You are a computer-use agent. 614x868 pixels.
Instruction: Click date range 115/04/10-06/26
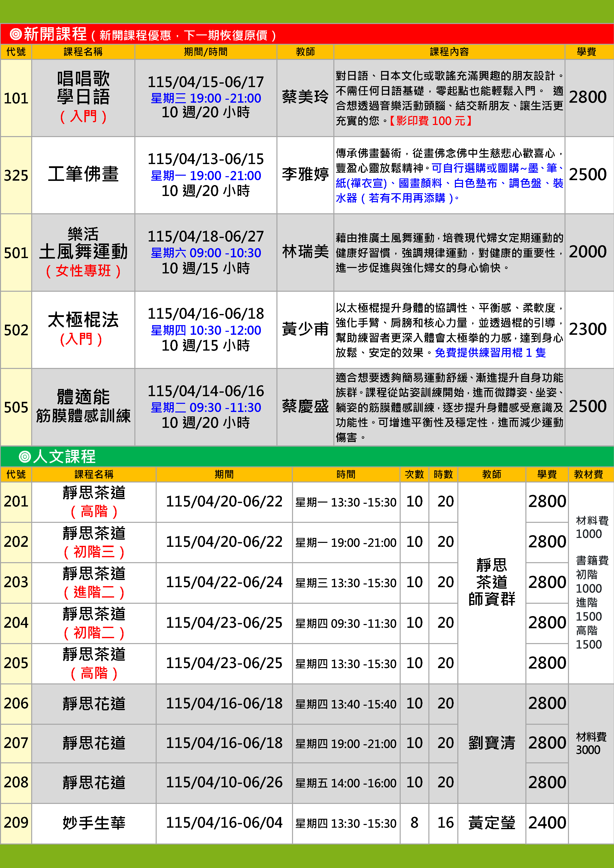224,782
